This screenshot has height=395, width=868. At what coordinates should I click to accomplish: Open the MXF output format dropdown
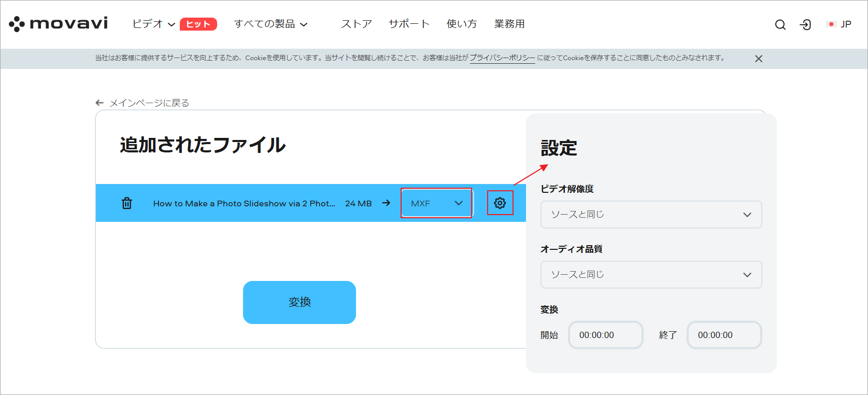tap(436, 203)
